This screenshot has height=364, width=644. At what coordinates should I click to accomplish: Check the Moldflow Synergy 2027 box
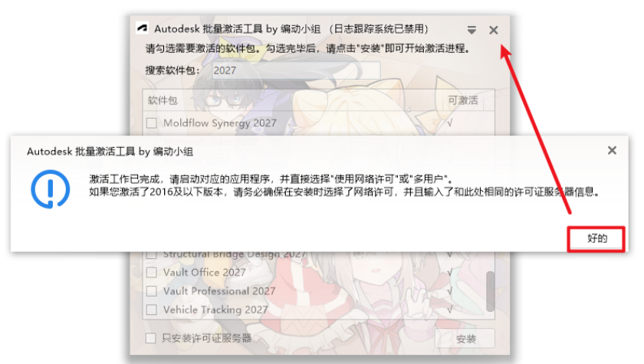pyautogui.click(x=152, y=123)
